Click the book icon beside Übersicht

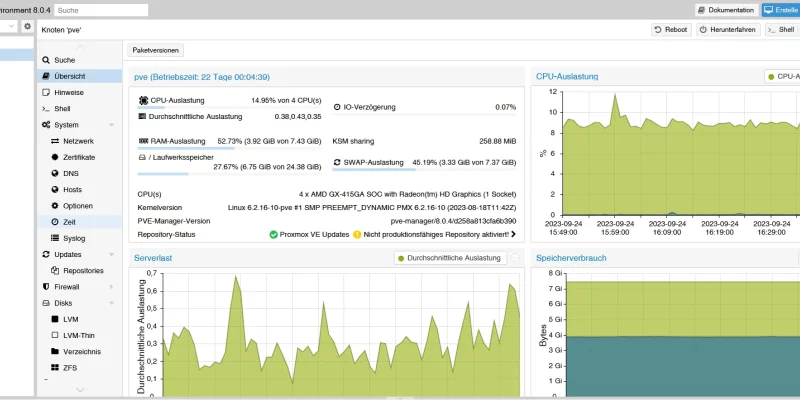click(46, 77)
